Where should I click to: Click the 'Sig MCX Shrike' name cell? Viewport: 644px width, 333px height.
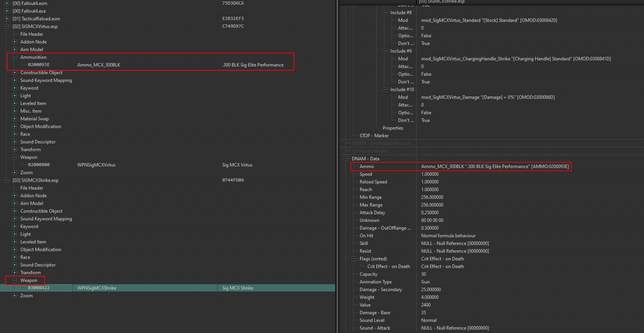237,288
